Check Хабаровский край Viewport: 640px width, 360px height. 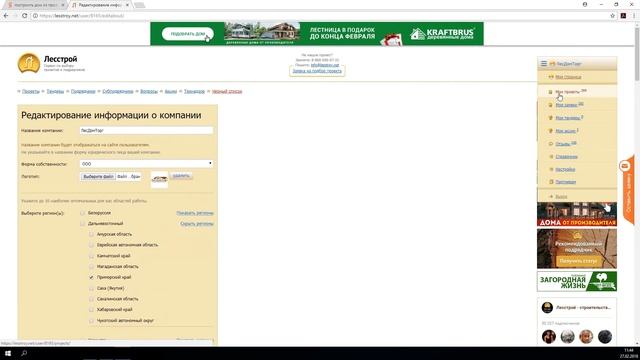pos(91,309)
